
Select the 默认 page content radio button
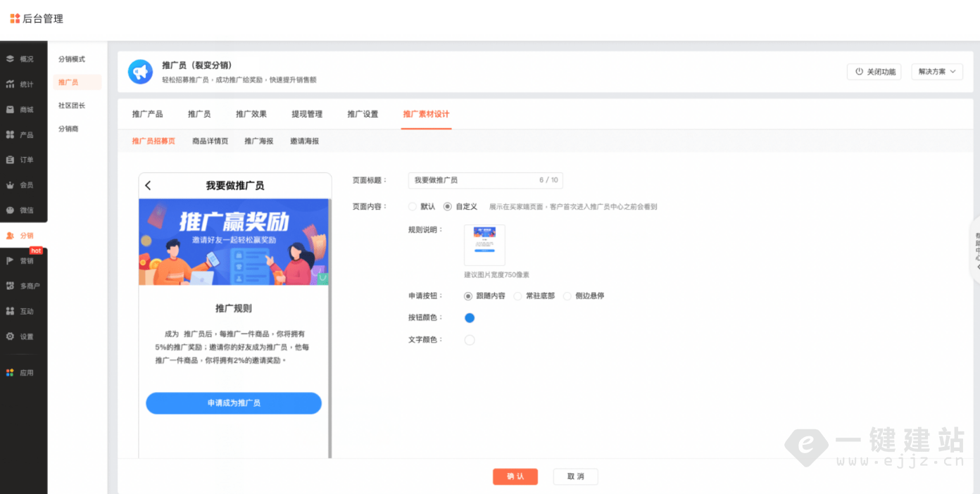coord(413,207)
